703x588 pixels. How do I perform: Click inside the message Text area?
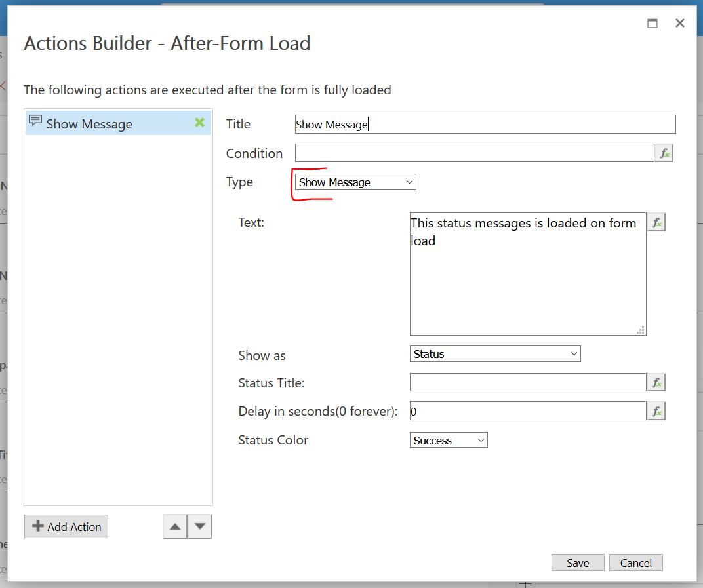pyautogui.click(x=527, y=282)
